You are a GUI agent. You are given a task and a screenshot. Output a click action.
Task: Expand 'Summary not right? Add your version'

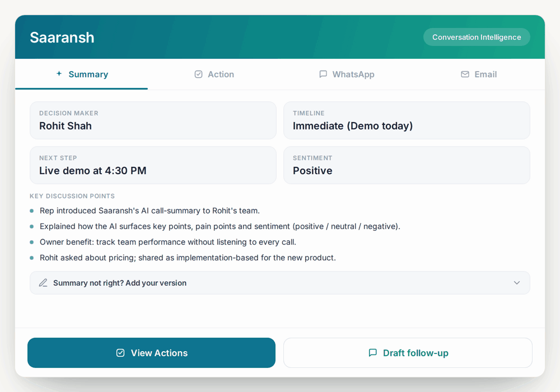coord(279,283)
